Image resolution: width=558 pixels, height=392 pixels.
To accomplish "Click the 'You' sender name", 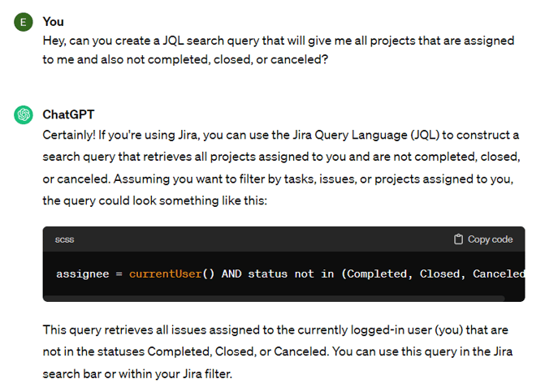I will tap(54, 22).
